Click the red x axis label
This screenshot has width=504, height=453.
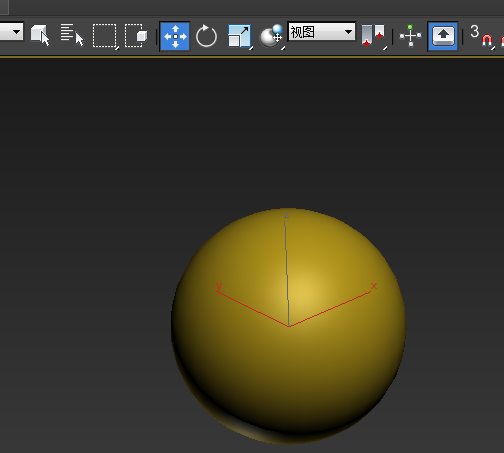pyautogui.click(x=374, y=286)
